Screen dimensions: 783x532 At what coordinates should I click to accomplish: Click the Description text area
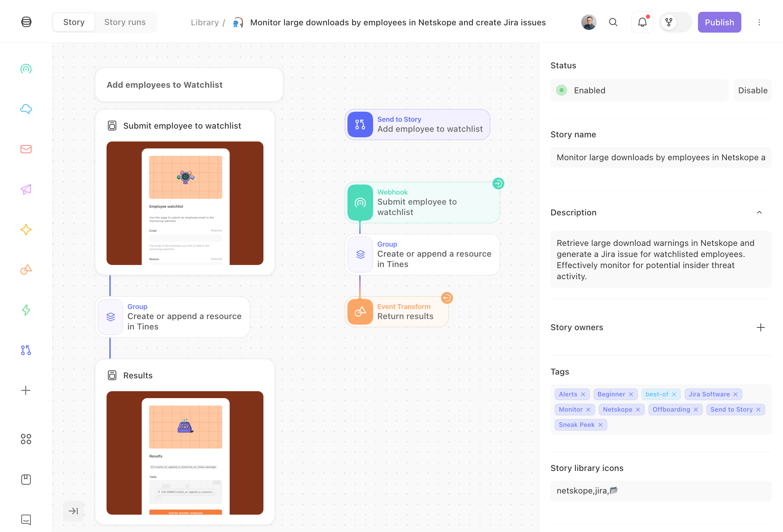(661, 259)
